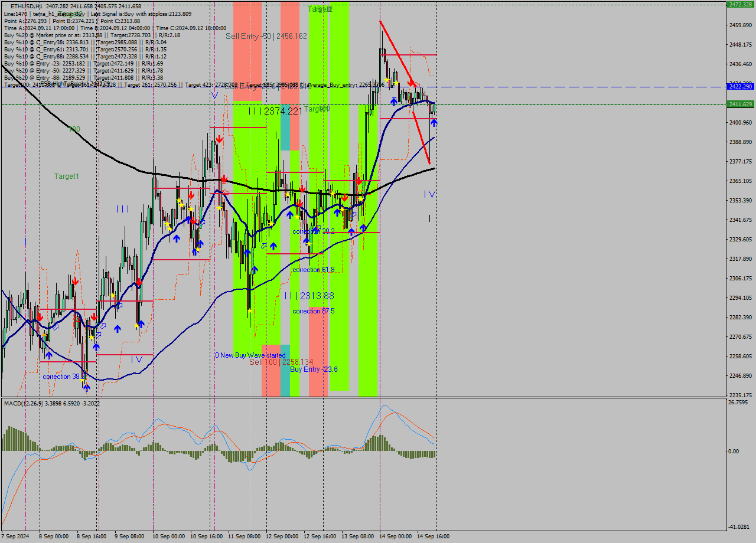This screenshot has width=756, height=543.
Task: Click price scale value 2365.105
Action: (740, 181)
